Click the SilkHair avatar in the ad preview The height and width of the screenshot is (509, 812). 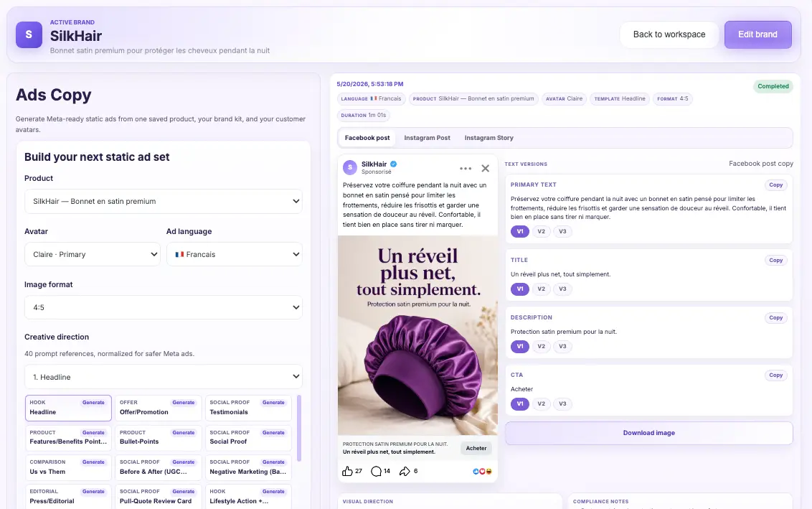pyautogui.click(x=350, y=167)
